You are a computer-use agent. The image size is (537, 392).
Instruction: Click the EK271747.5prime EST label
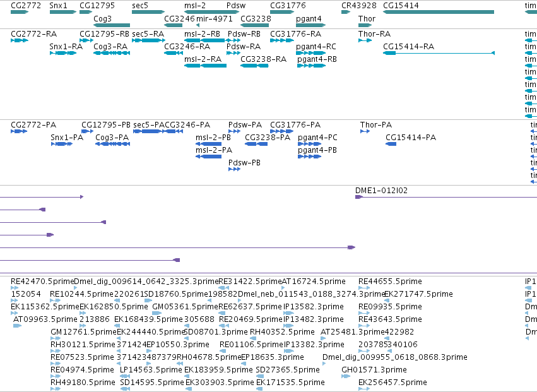pyautogui.click(x=419, y=294)
